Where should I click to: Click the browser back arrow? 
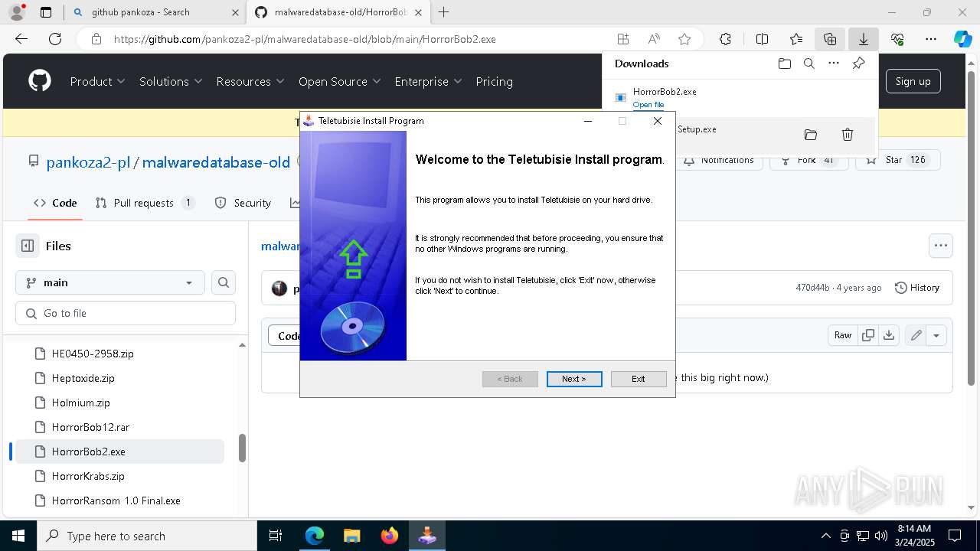point(21,39)
